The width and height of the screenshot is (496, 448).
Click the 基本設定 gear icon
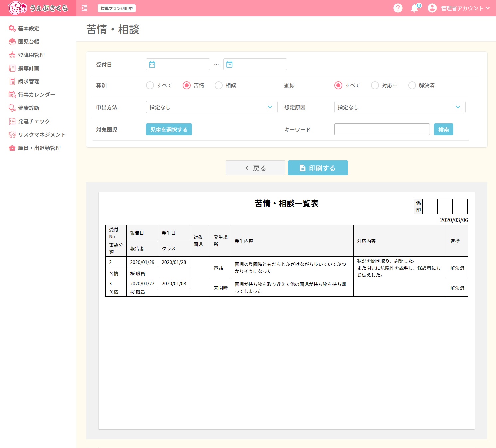(x=12, y=28)
